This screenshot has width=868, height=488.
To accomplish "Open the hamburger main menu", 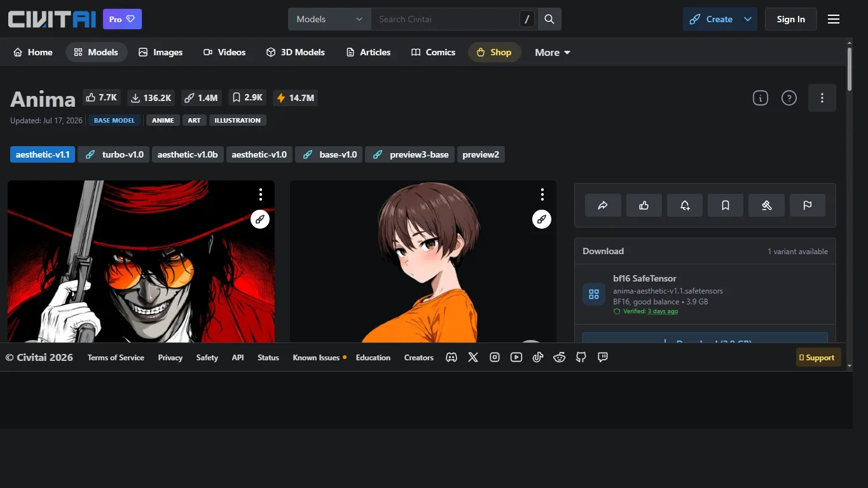I will (x=834, y=19).
